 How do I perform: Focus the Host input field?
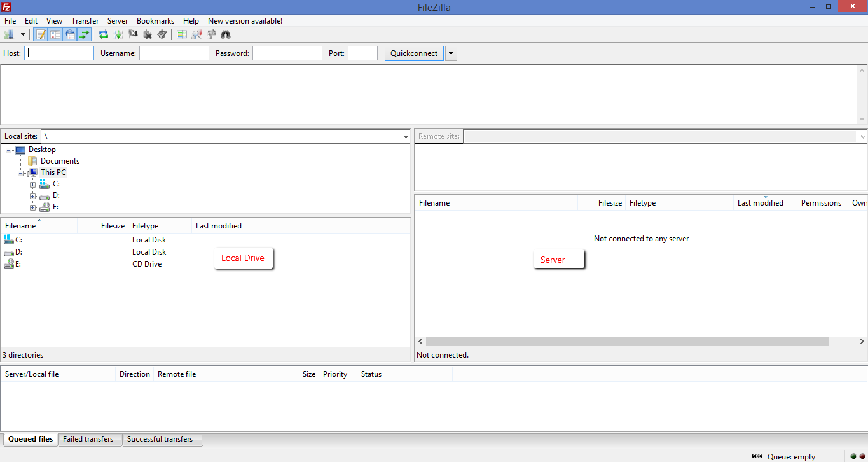[59, 53]
